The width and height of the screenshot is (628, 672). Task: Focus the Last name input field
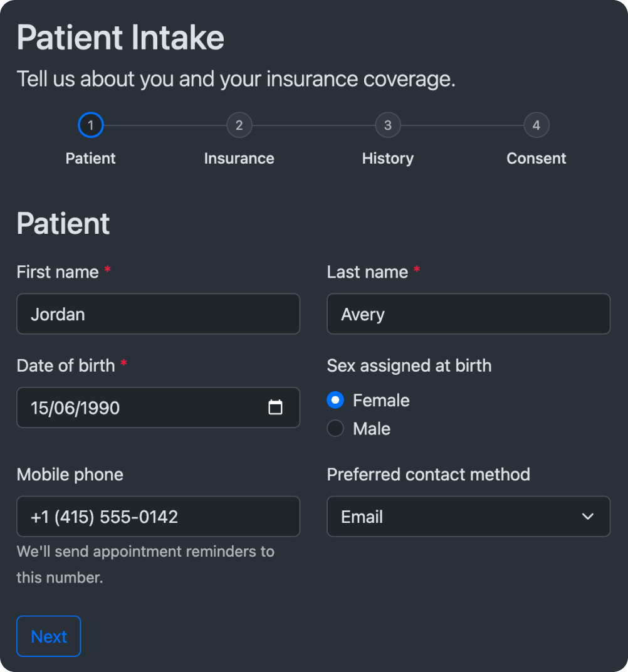[468, 314]
